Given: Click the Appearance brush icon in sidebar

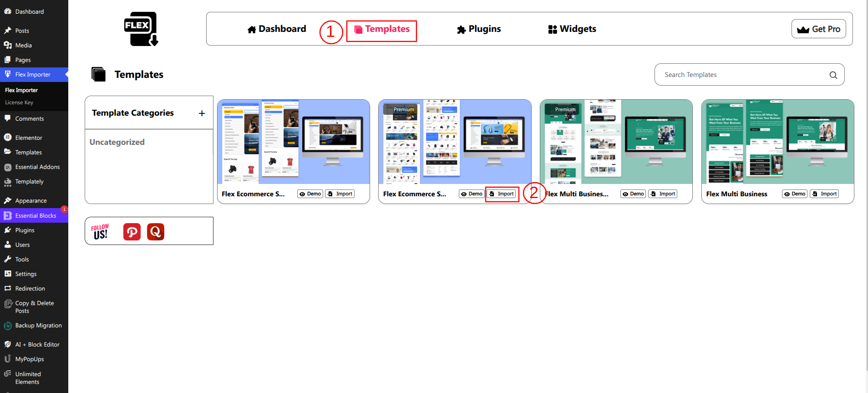Looking at the screenshot, I should [8, 200].
